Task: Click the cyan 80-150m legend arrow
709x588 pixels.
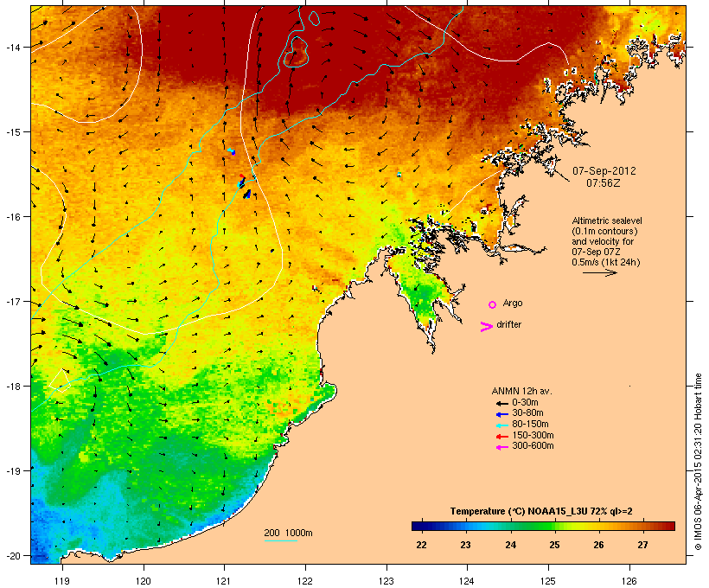Action: coord(502,425)
